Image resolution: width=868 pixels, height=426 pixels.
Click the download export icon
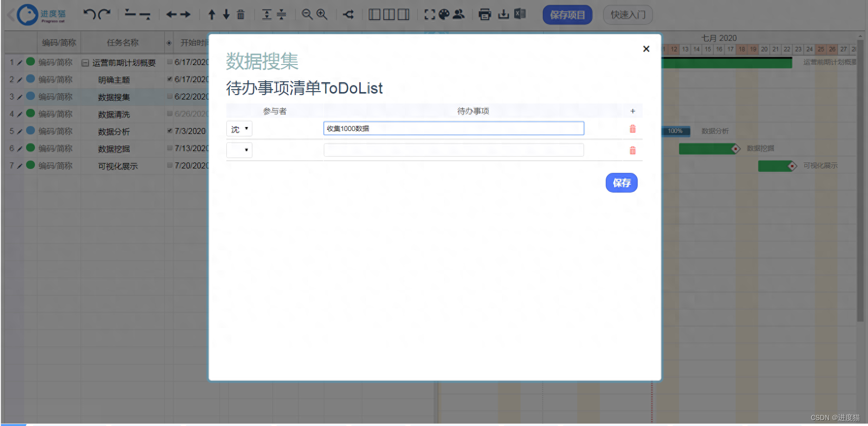[x=503, y=14]
